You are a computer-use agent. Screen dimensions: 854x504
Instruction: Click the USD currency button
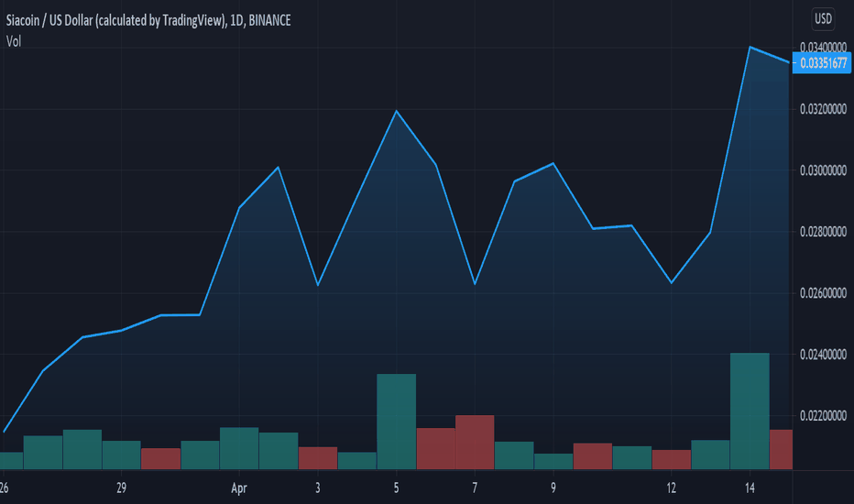823,19
